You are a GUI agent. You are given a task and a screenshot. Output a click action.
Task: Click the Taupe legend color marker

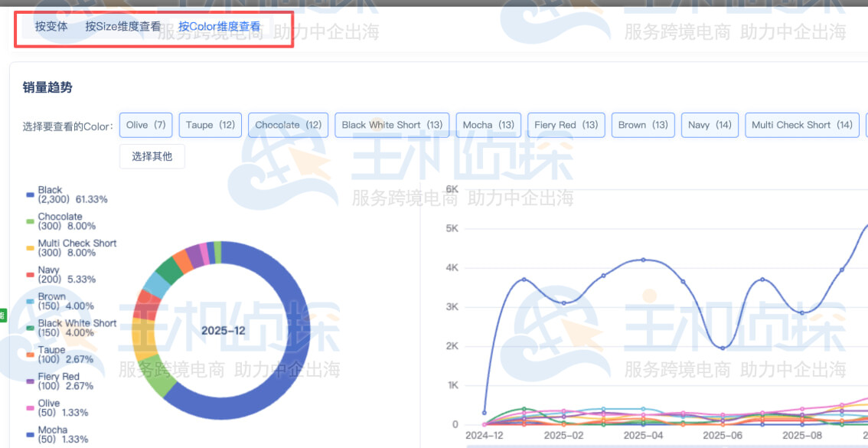point(31,355)
